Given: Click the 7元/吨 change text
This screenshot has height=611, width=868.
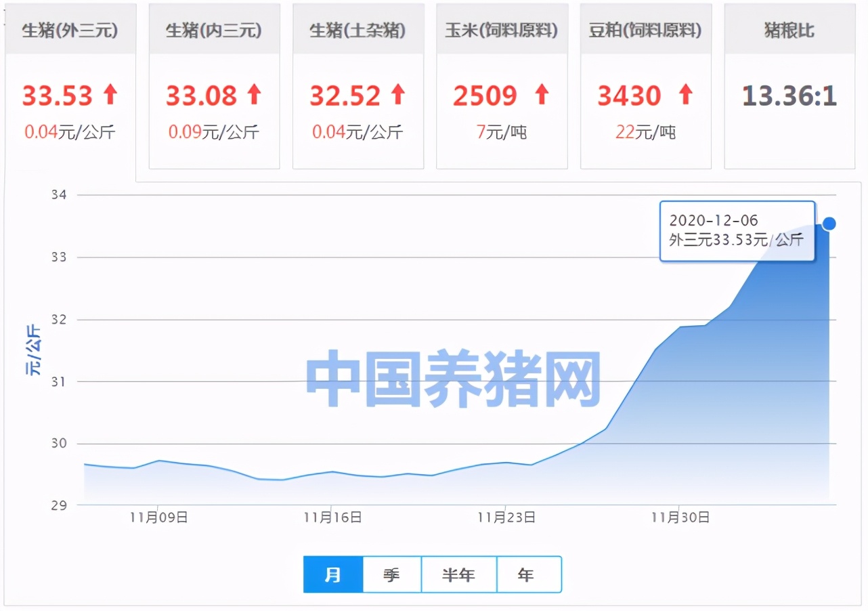Looking at the screenshot, I should point(502,132).
